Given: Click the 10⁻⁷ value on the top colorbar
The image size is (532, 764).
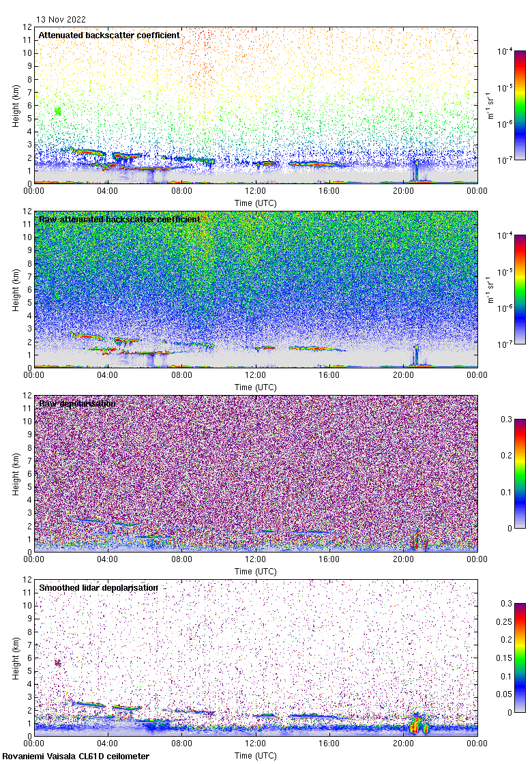Looking at the screenshot, I should pos(505,160).
